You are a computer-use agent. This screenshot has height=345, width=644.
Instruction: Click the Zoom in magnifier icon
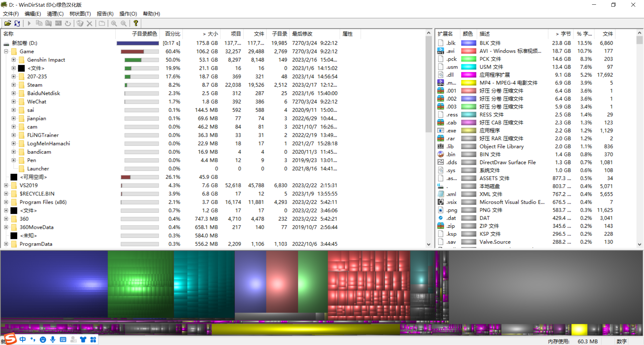pyautogui.click(x=114, y=23)
